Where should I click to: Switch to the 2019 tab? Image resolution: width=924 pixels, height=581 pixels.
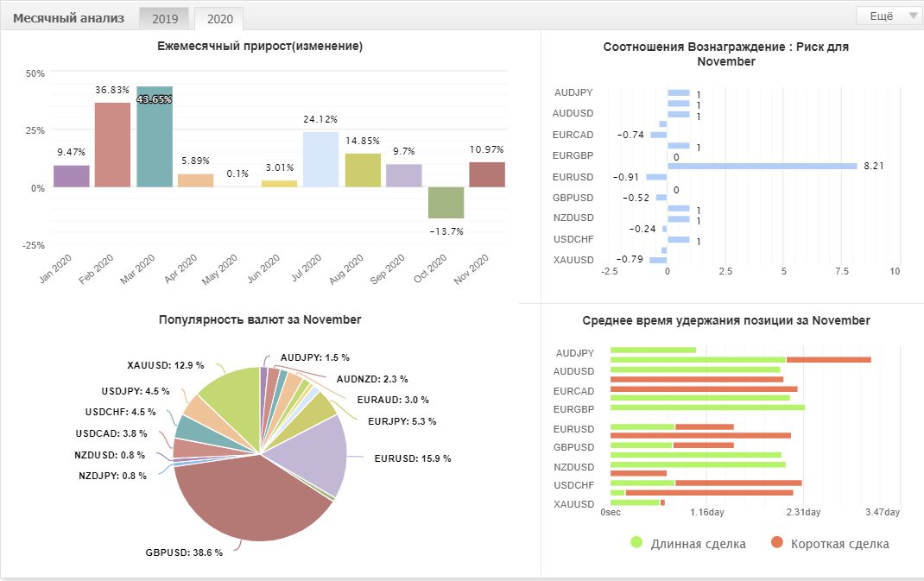164,19
